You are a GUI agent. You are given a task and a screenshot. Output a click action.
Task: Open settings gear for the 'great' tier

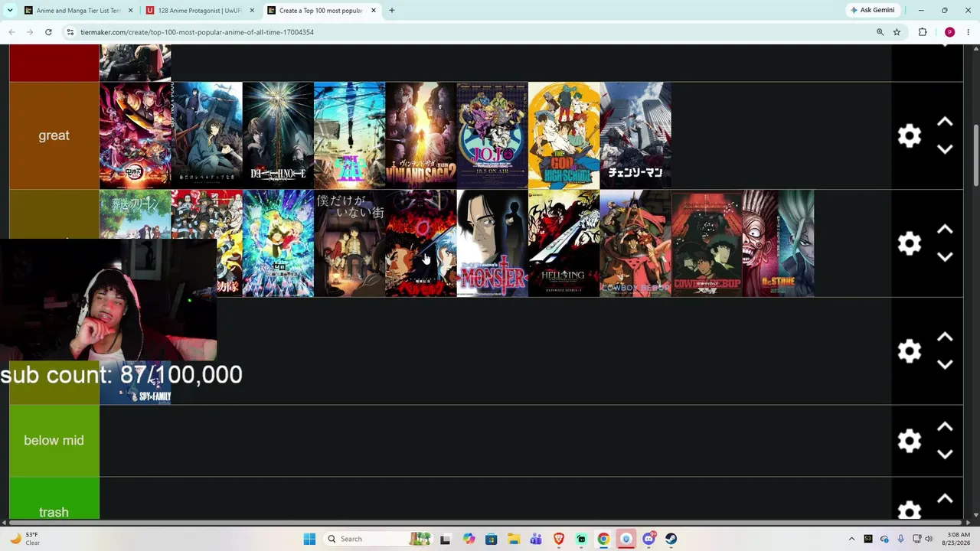click(909, 136)
